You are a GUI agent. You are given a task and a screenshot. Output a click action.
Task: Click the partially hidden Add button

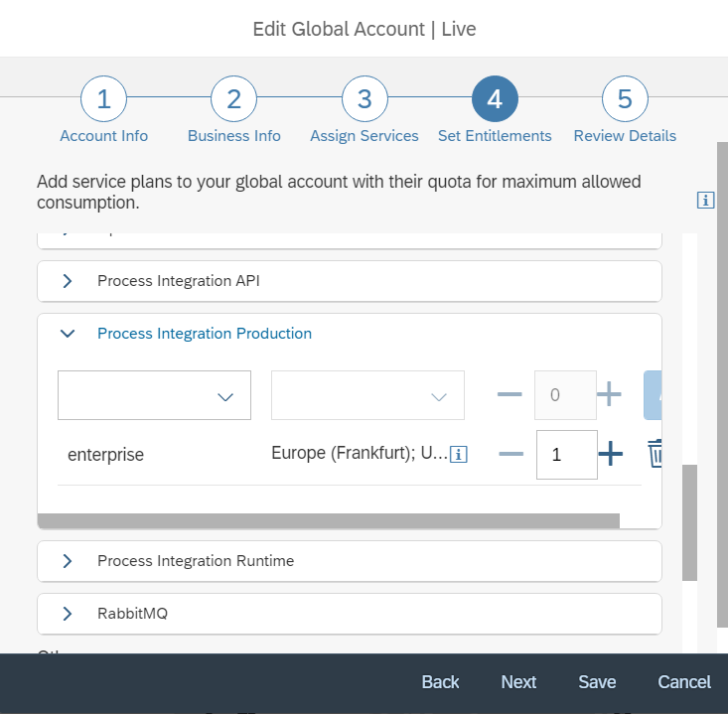[x=653, y=395]
